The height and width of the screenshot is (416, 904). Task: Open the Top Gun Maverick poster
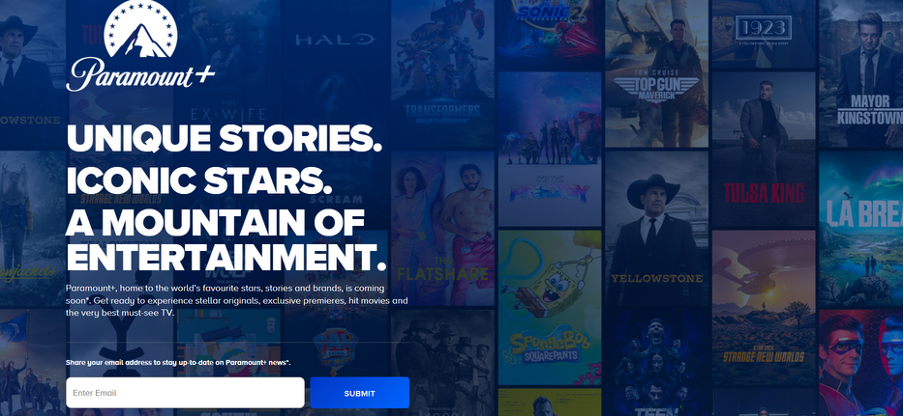click(x=656, y=73)
